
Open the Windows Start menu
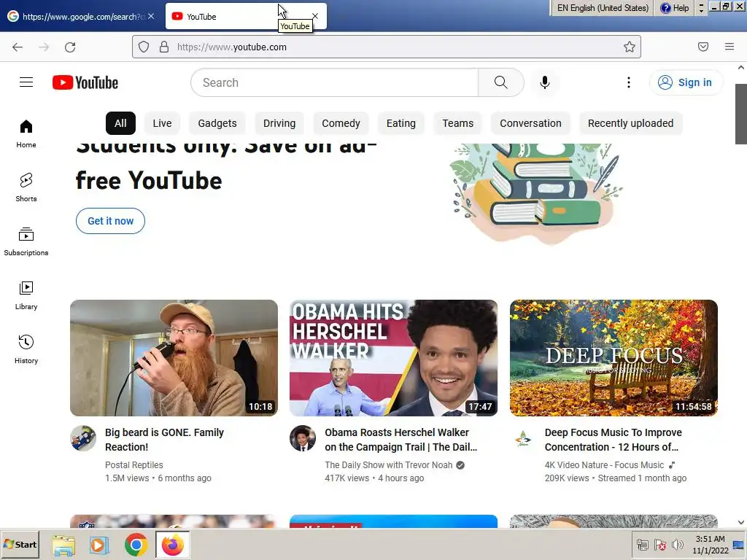click(20, 544)
